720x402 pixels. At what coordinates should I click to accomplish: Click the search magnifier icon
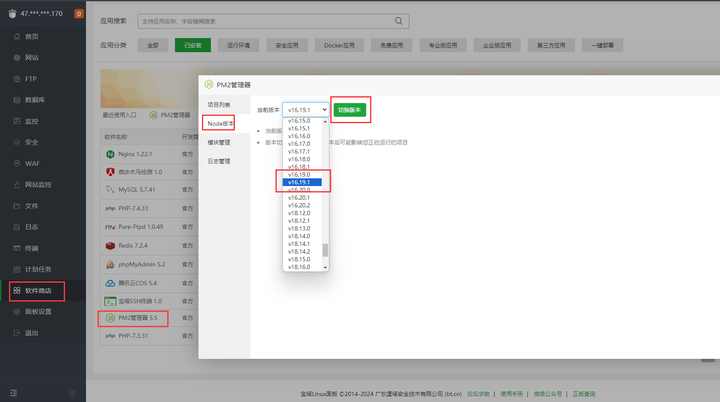pyautogui.click(x=398, y=20)
